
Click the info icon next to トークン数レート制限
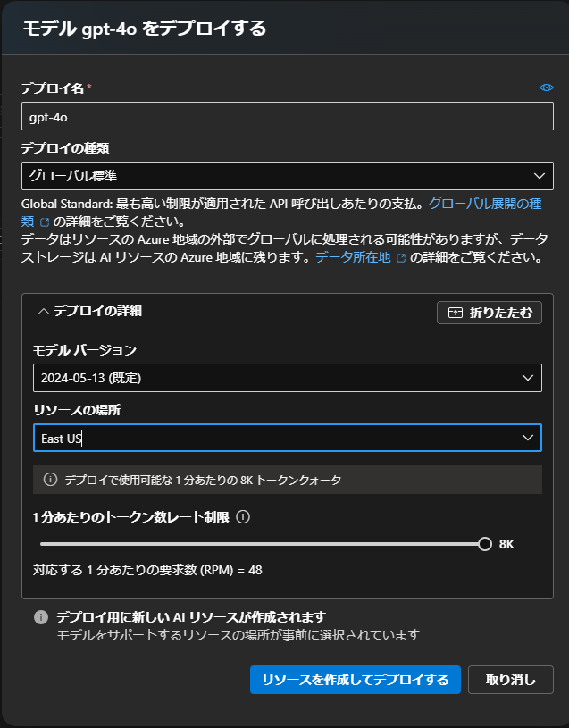(243, 517)
